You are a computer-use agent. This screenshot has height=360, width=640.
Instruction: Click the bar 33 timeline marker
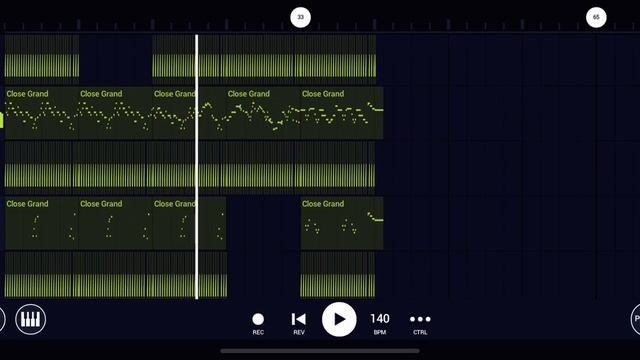300,17
